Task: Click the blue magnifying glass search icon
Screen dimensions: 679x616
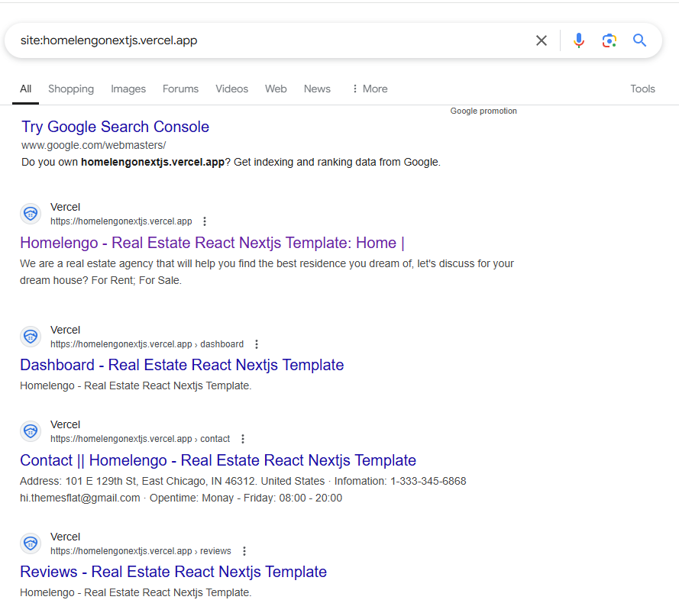Action: (x=639, y=40)
